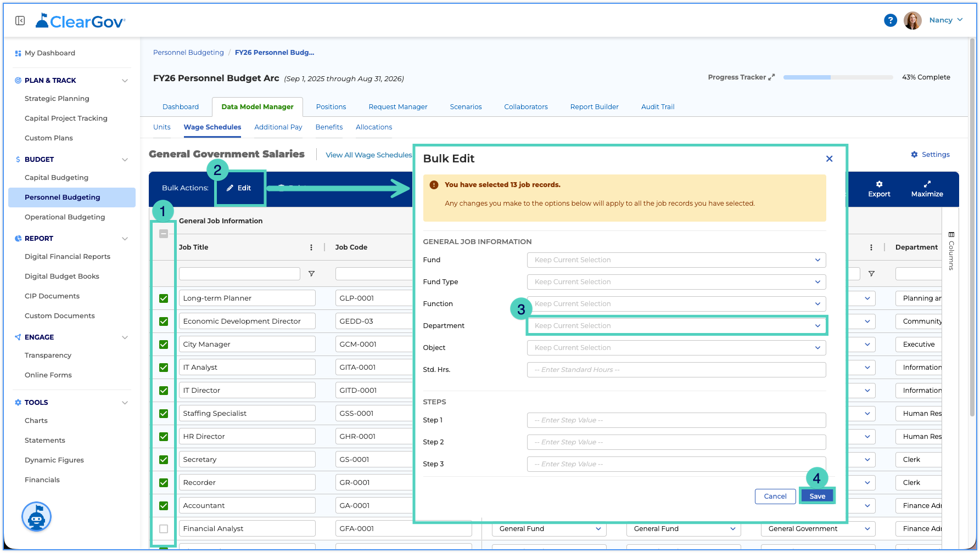Uncheck the Staffing Specialist row
The image size is (980, 553).
164,414
